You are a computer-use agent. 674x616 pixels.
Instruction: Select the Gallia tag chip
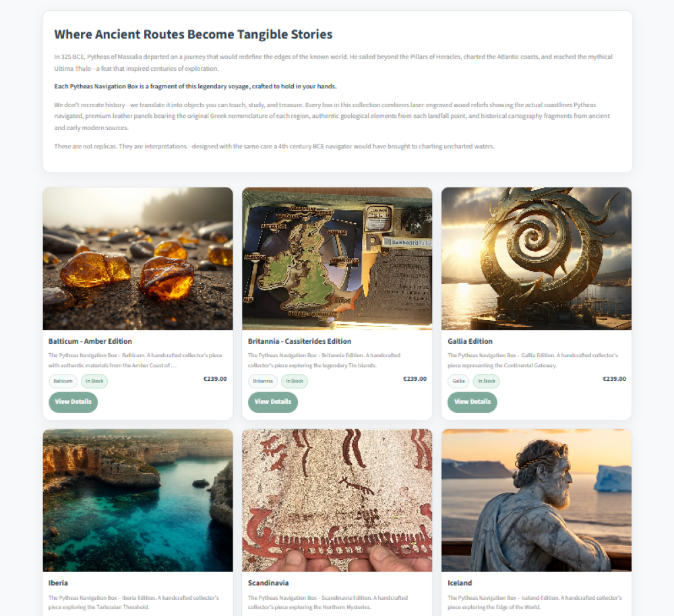point(458,381)
